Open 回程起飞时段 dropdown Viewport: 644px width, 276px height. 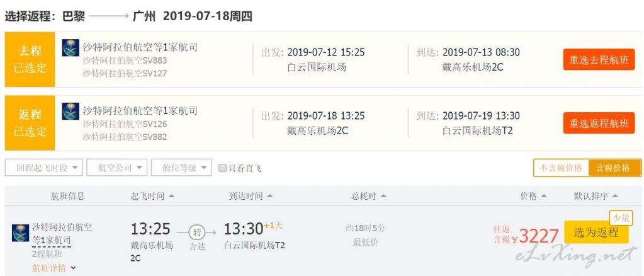coord(44,168)
